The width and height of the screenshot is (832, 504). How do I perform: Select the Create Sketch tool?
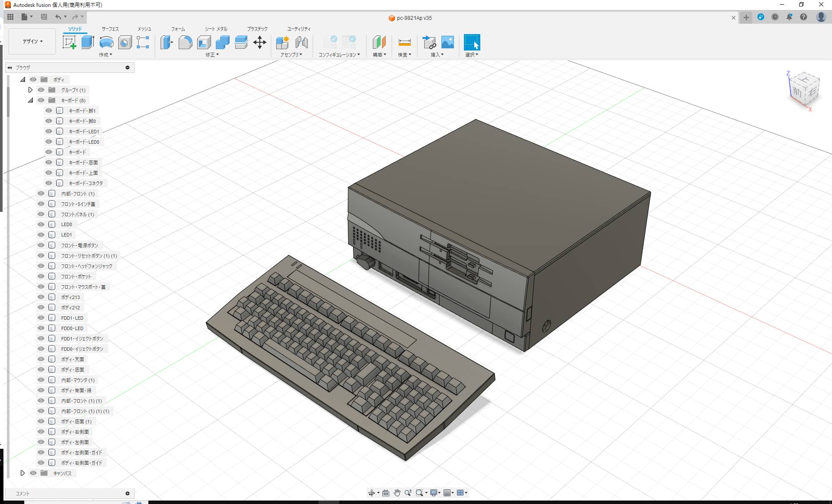tap(69, 42)
